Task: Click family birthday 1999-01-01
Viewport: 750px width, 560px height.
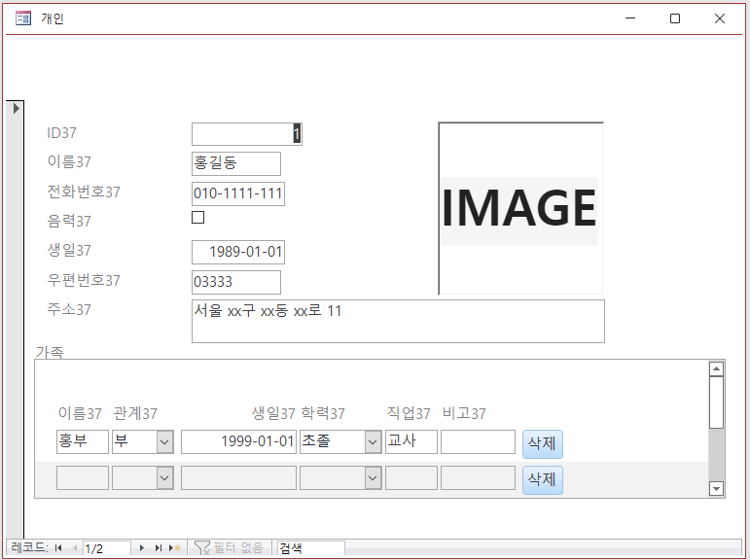Action: (238, 441)
